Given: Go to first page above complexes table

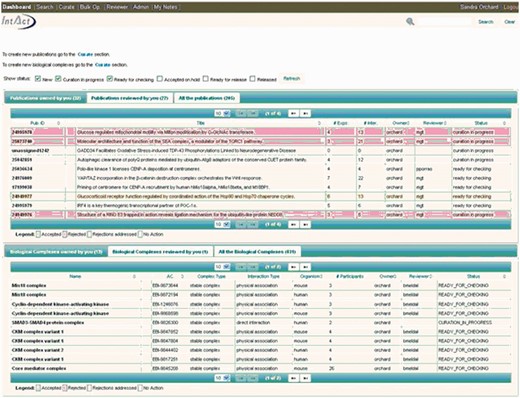Looking at the screenshot, I should point(241,267).
